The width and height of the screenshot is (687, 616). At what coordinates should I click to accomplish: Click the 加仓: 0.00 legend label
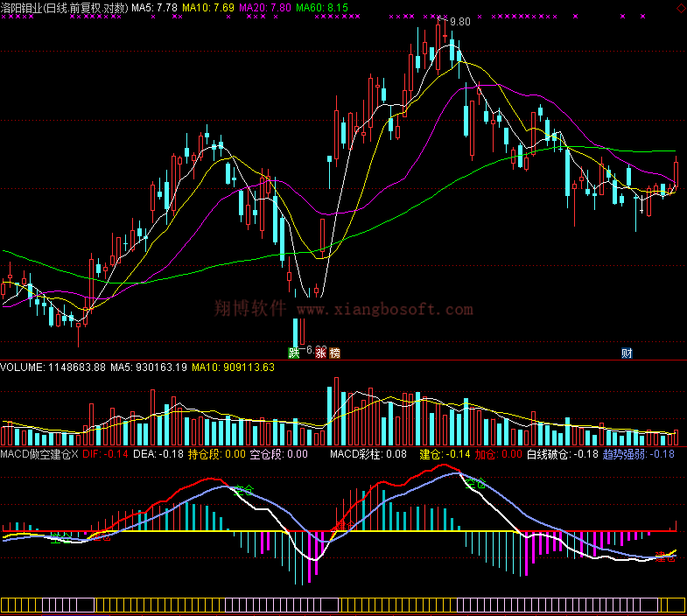point(499,454)
